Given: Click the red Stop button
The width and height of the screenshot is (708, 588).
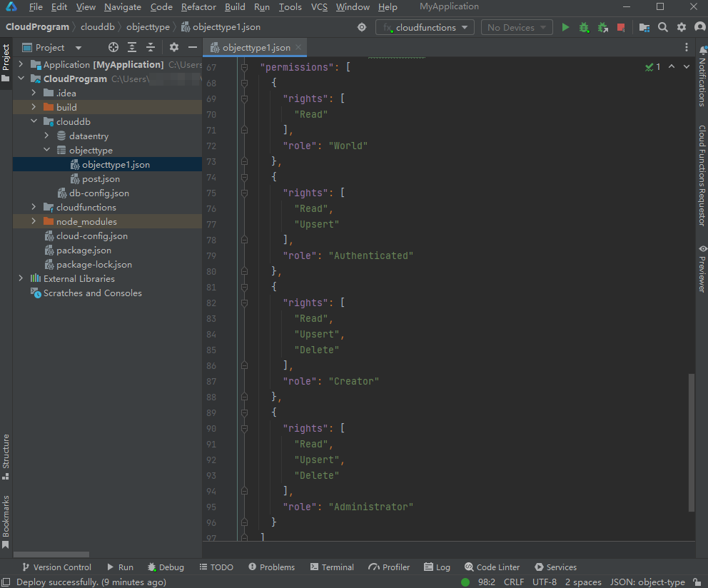Looking at the screenshot, I should (621, 28).
